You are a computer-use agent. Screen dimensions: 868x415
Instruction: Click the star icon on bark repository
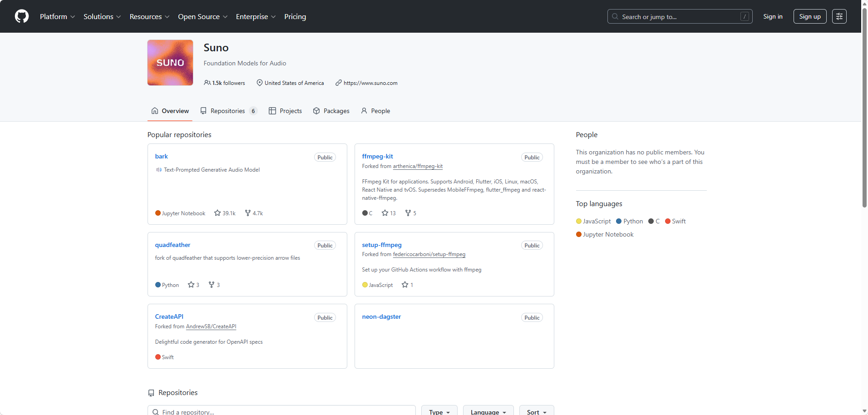pos(217,213)
